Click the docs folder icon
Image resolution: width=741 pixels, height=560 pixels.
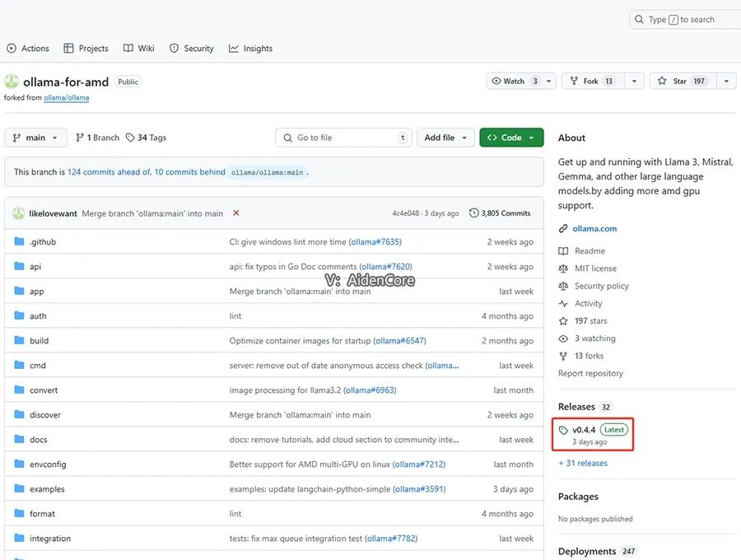[19, 439]
